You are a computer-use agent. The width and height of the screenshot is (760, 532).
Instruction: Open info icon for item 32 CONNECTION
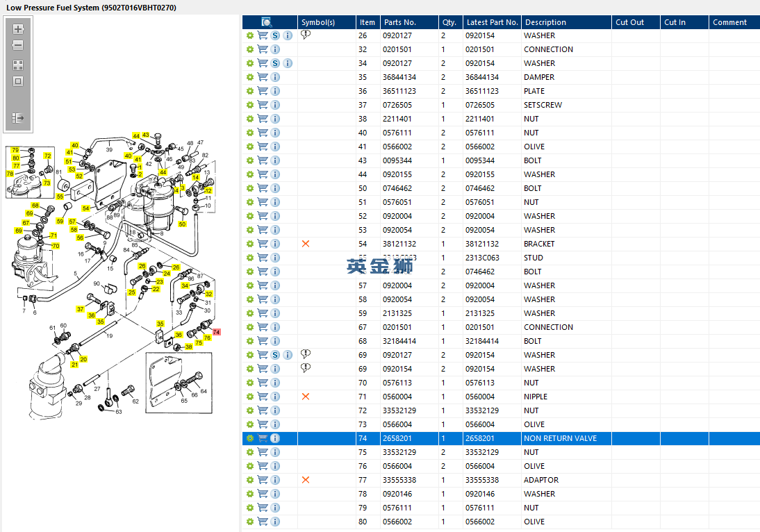coord(275,49)
